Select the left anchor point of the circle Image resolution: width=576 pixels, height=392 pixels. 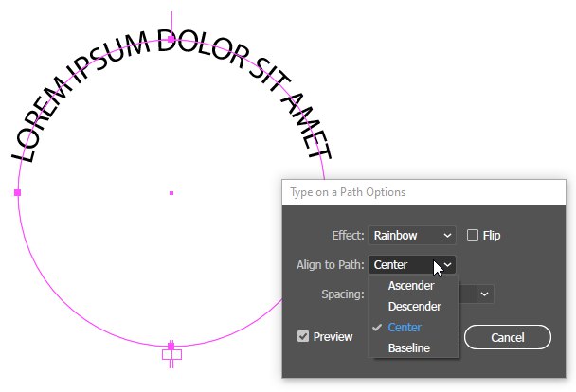point(17,192)
